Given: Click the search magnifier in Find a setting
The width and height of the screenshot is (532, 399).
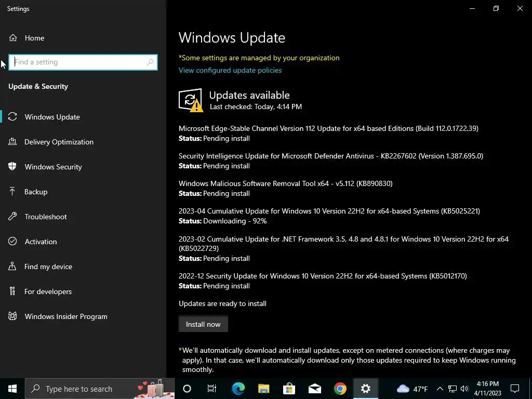Looking at the screenshot, I should (x=150, y=62).
